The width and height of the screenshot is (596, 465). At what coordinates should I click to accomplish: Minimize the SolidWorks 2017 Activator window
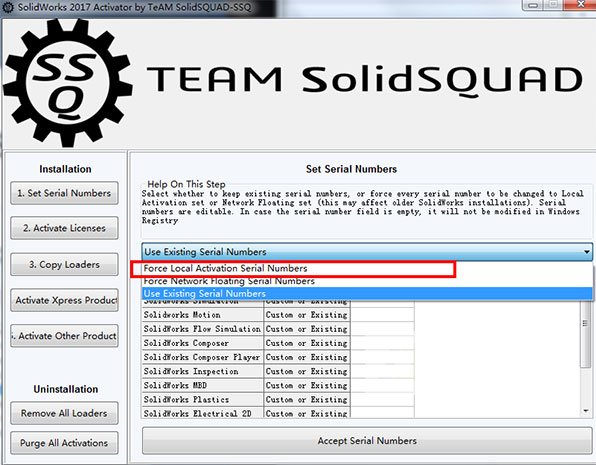(534, 5)
